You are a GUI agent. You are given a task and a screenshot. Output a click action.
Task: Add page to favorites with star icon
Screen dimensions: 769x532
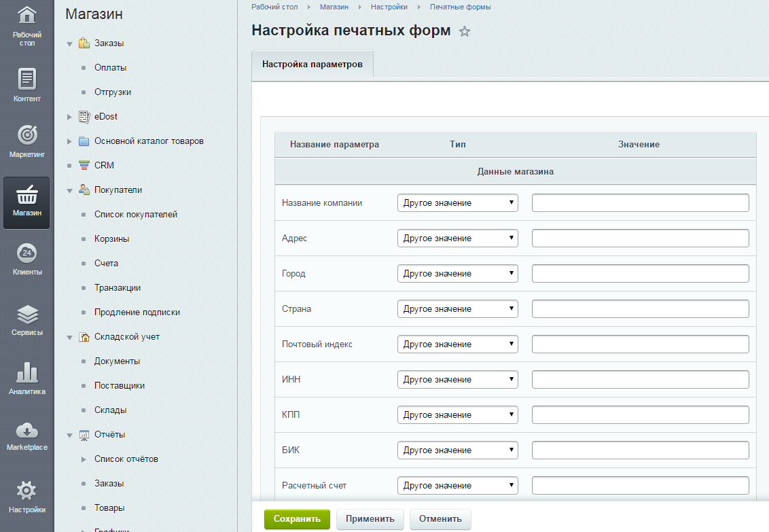[x=465, y=31]
